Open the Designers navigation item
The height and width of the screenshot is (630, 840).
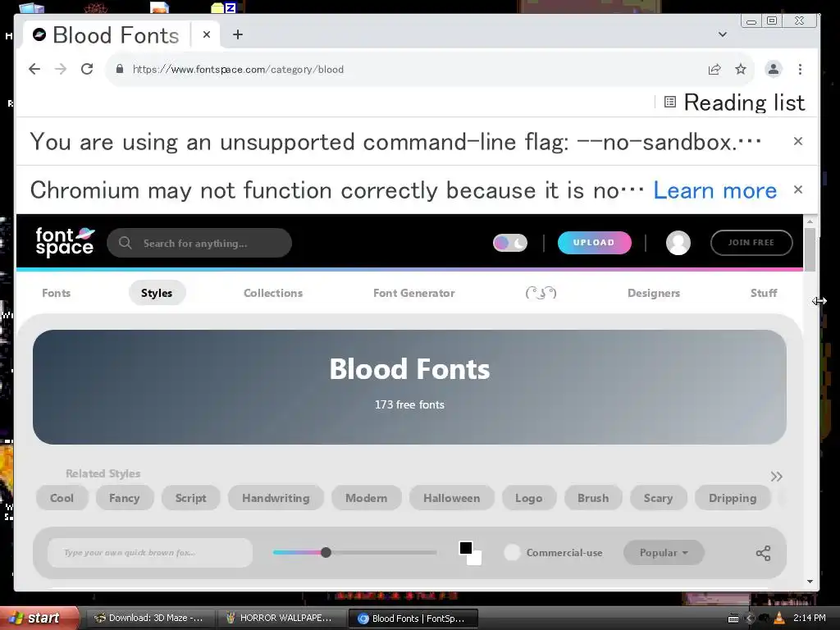click(x=654, y=293)
